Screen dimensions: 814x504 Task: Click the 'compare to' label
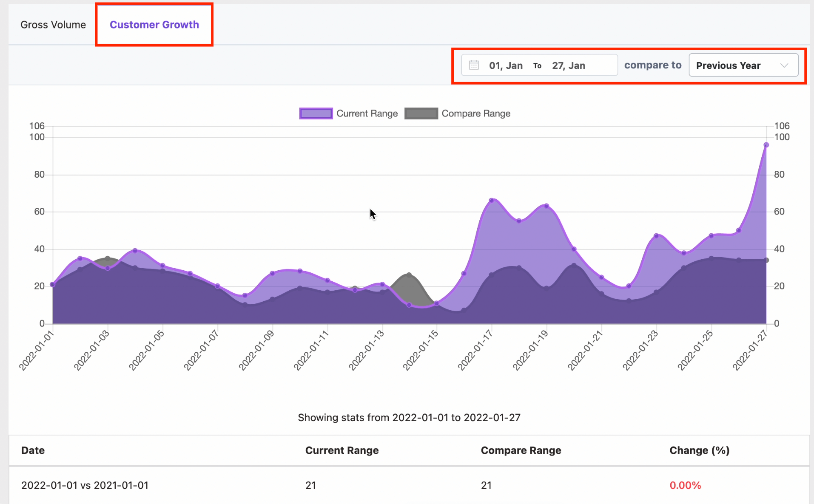pyautogui.click(x=653, y=65)
